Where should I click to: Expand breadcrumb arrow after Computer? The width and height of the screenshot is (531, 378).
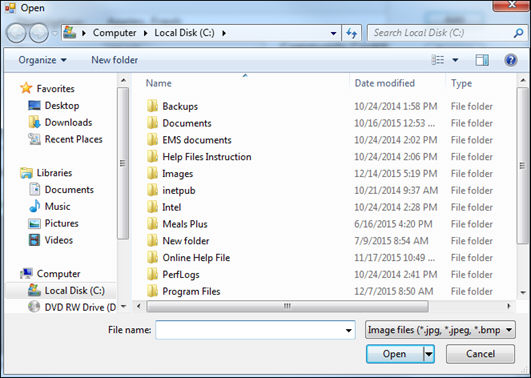pos(145,33)
